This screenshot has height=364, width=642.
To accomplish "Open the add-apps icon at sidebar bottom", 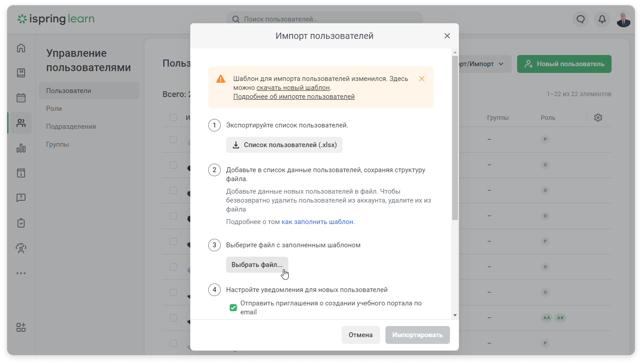I will click(x=21, y=327).
